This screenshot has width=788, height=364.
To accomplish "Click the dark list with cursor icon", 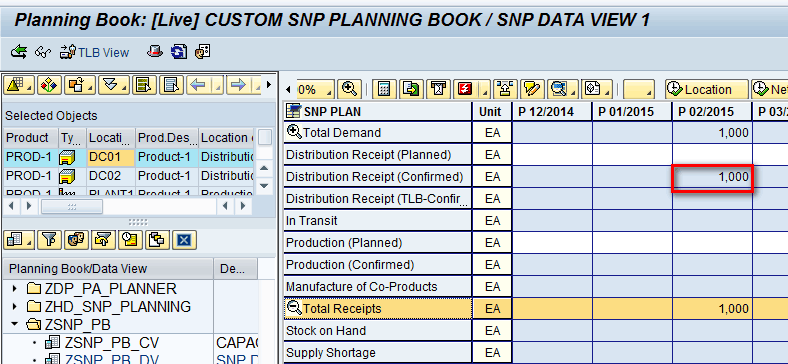I will pos(144,85).
